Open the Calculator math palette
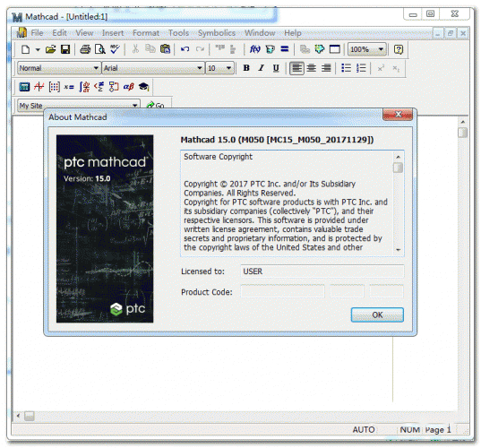The height and width of the screenshot is (448, 481). click(x=24, y=87)
